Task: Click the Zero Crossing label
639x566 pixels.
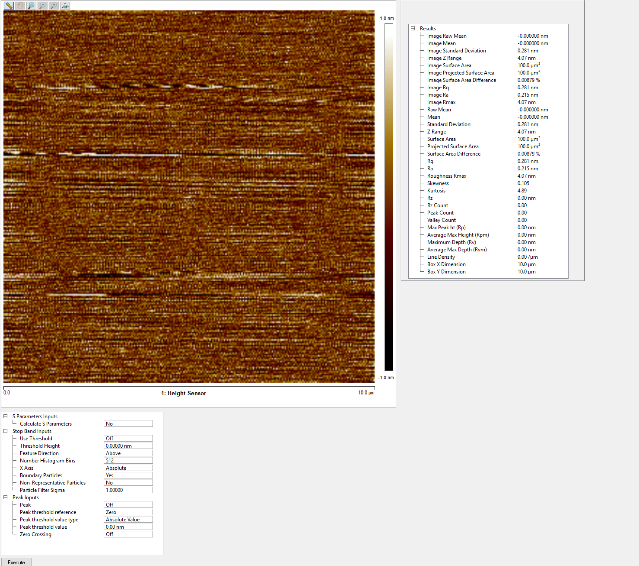Action: click(x=35, y=534)
